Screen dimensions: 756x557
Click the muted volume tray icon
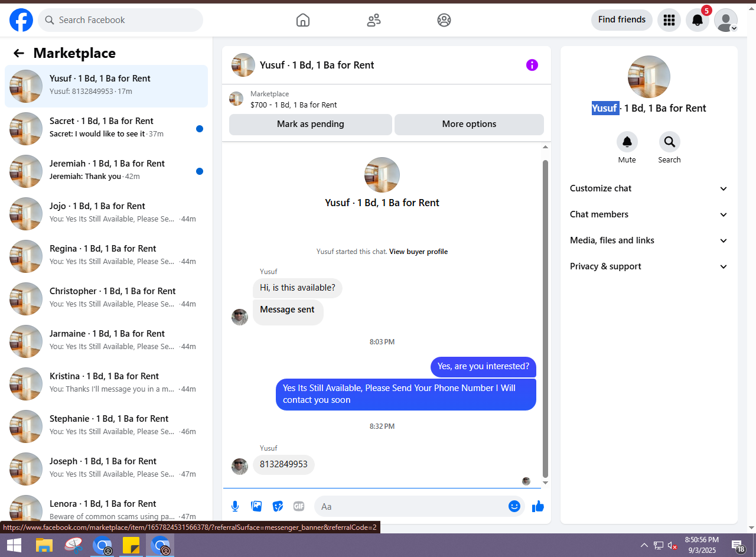(672, 545)
